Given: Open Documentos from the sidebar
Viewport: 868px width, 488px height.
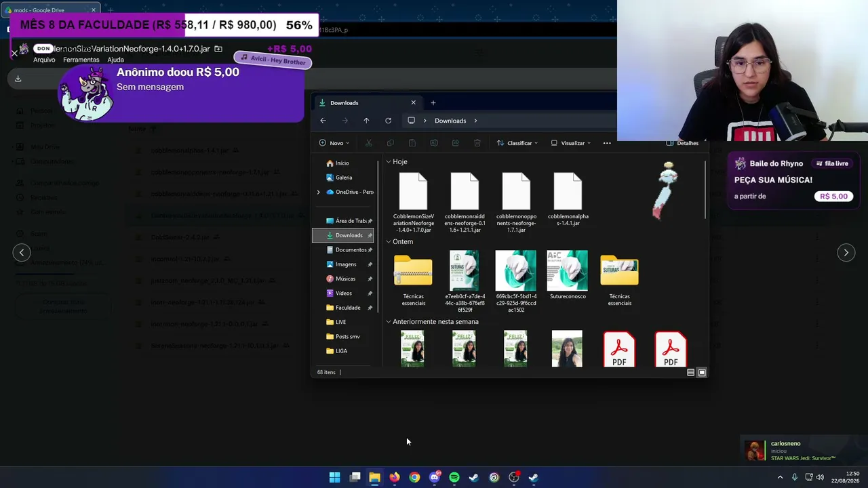Looking at the screenshot, I should [344, 249].
